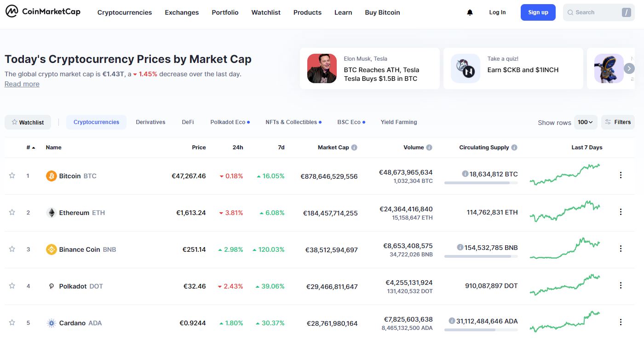Open the Filters panel
This screenshot has height=340, width=644.
(x=618, y=122)
